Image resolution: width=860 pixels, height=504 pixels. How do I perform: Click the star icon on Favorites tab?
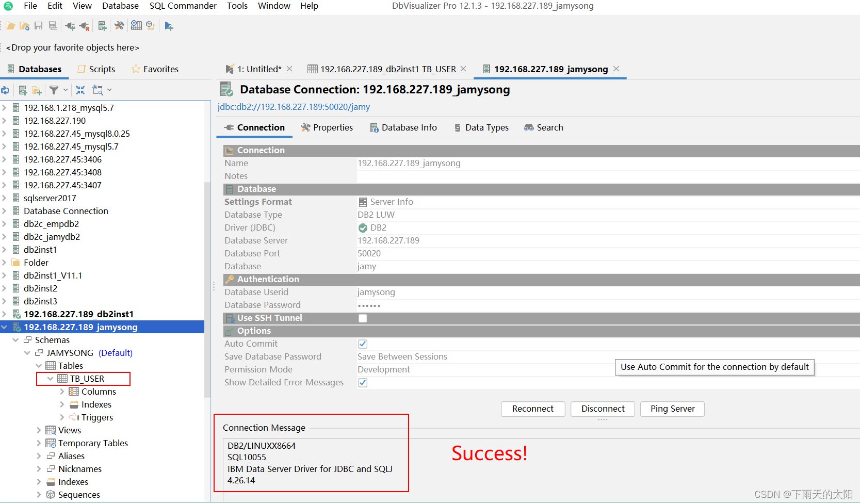(x=136, y=69)
